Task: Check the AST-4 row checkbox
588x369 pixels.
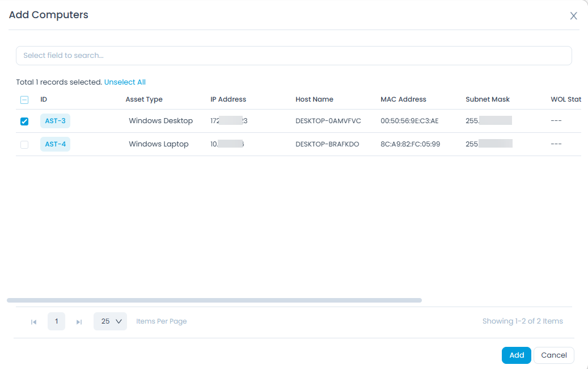Action: (24, 145)
